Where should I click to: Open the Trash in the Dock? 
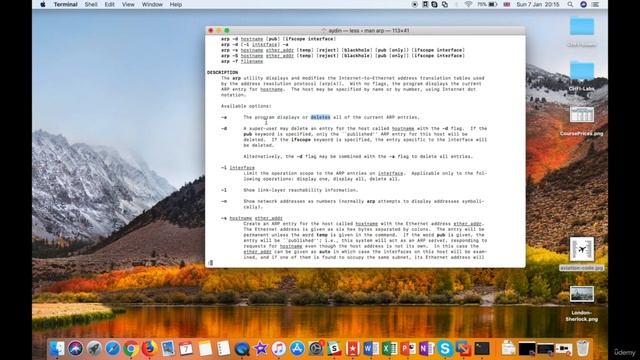pos(583,349)
